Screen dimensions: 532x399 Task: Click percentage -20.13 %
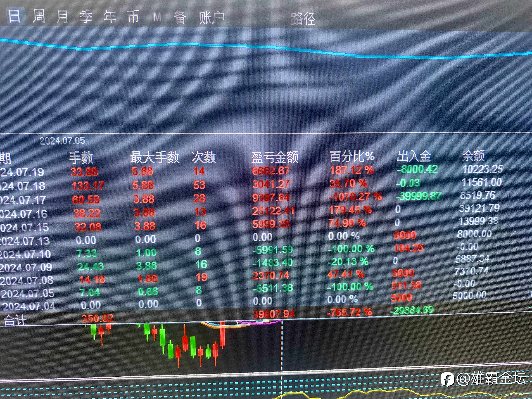click(348, 261)
